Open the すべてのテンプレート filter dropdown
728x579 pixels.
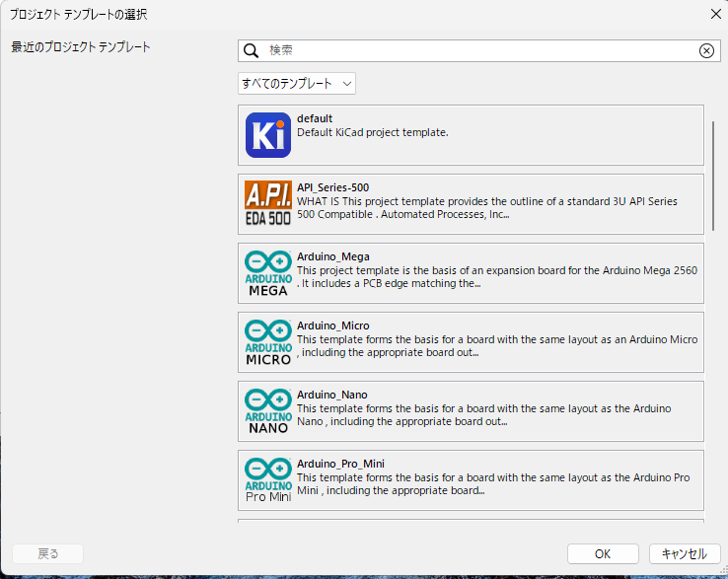(297, 84)
